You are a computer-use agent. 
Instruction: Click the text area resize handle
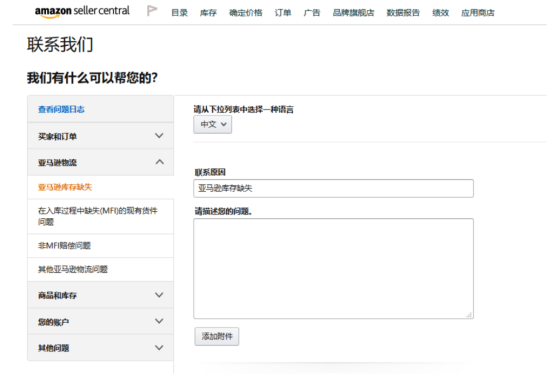[x=469, y=315]
